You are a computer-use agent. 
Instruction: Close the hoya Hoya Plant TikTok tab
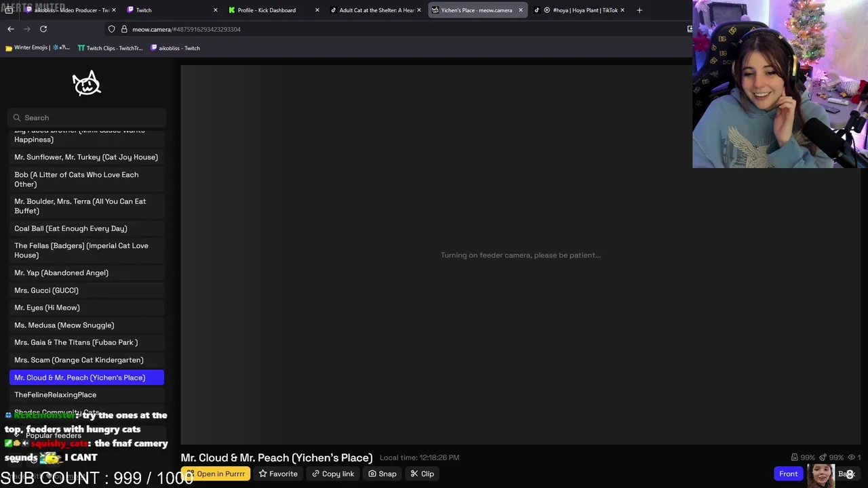point(622,10)
